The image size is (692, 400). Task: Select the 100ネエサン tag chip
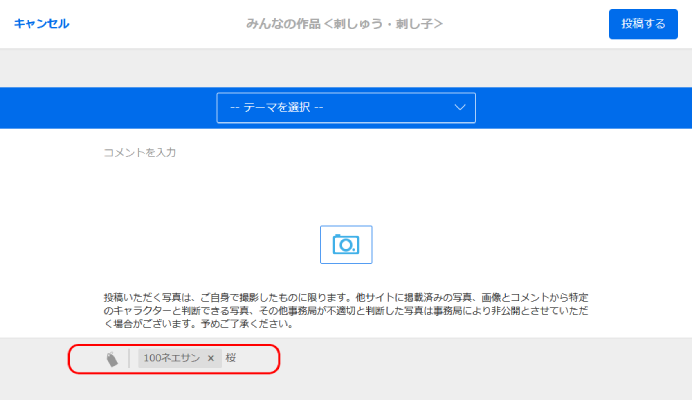pos(180,358)
